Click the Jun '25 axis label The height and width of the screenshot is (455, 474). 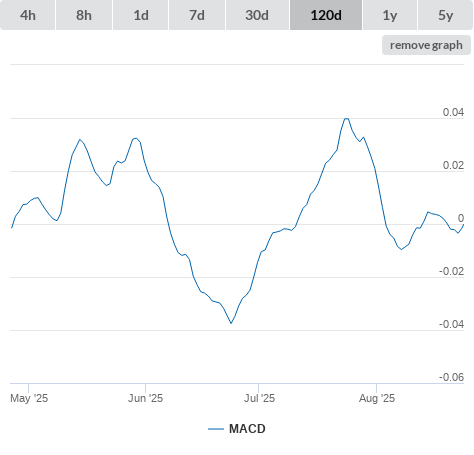[145, 398]
